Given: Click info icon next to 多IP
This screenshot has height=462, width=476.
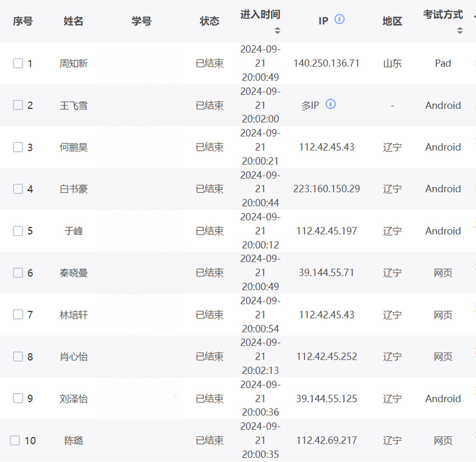Looking at the screenshot, I should pos(331,104).
